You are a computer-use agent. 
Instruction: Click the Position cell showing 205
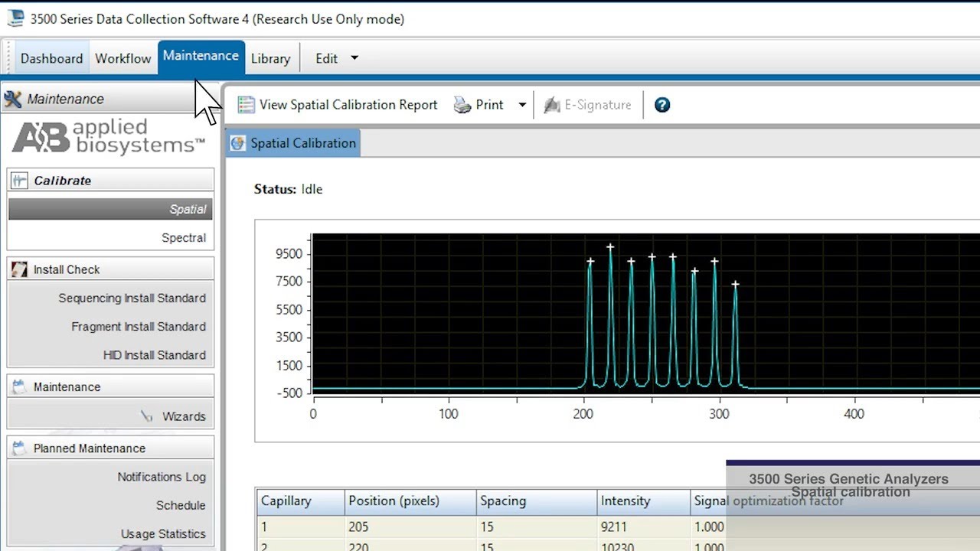point(410,527)
